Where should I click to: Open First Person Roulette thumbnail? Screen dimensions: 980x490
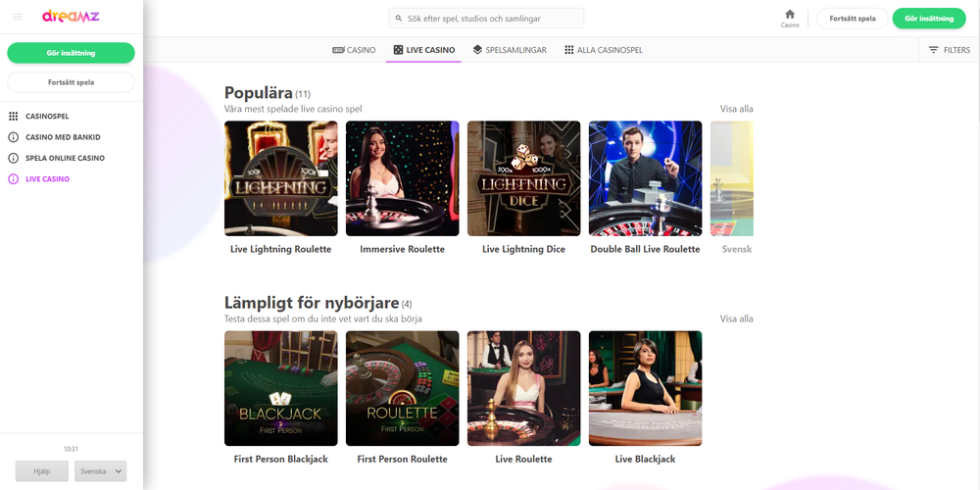pyautogui.click(x=403, y=388)
